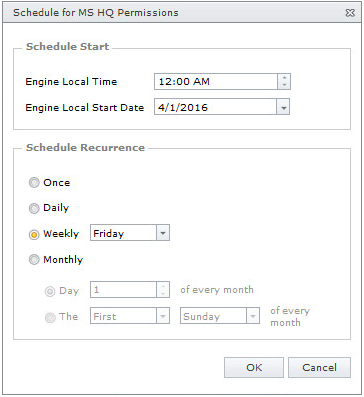Viewport: 364px width, 397px height.
Task: Select the Day of every month radio
Action: point(50,292)
